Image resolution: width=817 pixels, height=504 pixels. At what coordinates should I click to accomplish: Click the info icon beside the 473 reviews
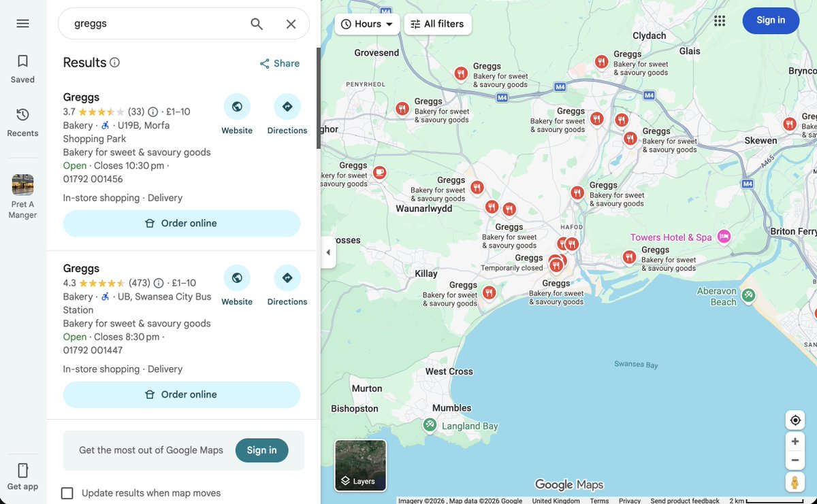coord(159,284)
